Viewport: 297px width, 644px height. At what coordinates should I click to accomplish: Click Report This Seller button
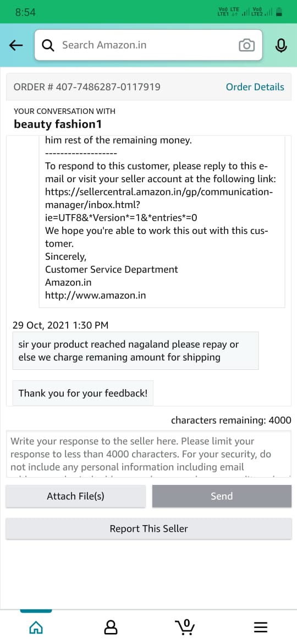[148, 528]
